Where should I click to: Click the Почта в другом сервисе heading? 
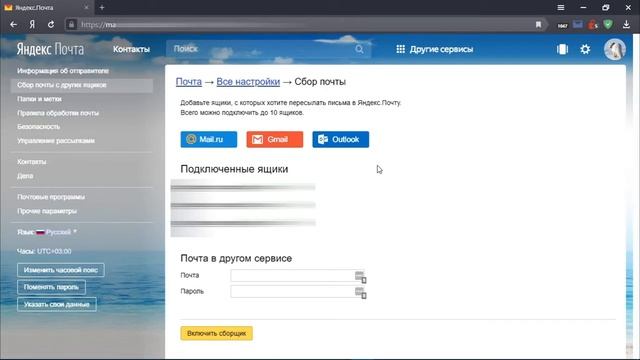pos(236,258)
